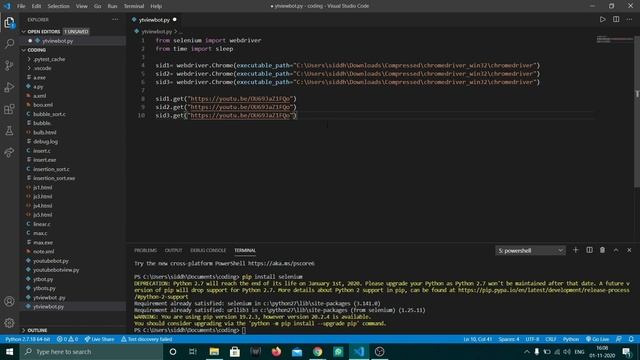Open bubble_sort.c in the explorer
The height and width of the screenshot is (360, 640).
pyautogui.click(x=49, y=114)
